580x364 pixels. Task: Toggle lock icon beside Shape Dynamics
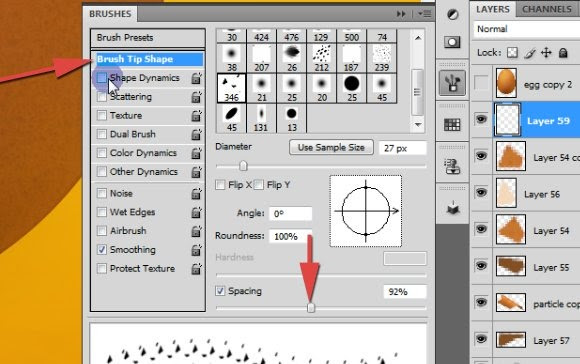[x=196, y=78]
